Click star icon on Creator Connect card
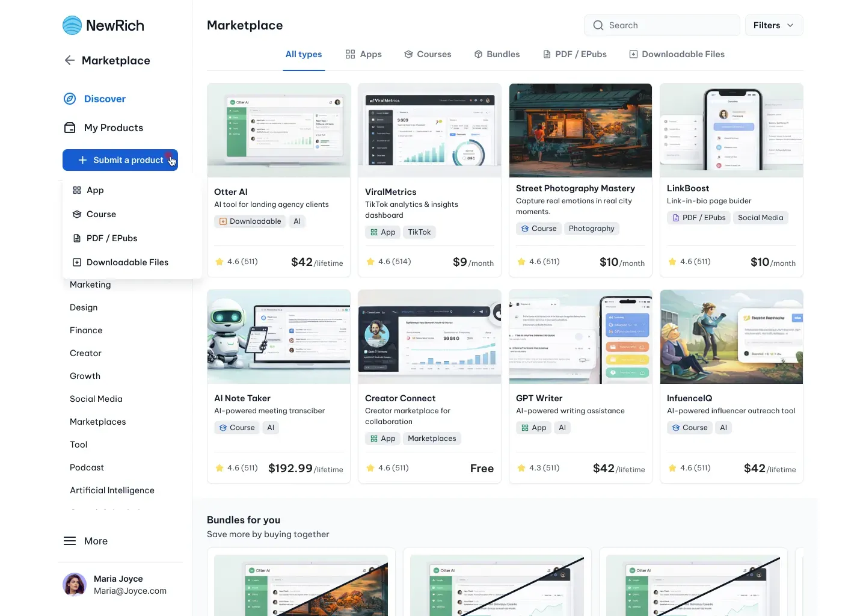The width and height of the screenshot is (866, 616). coord(370,468)
